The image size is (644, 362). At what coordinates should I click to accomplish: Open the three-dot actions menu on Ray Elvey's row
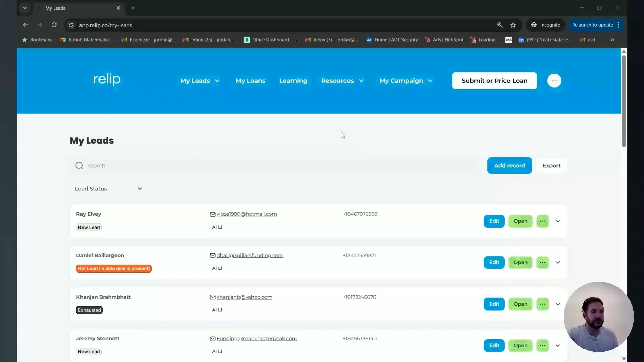tap(543, 221)
